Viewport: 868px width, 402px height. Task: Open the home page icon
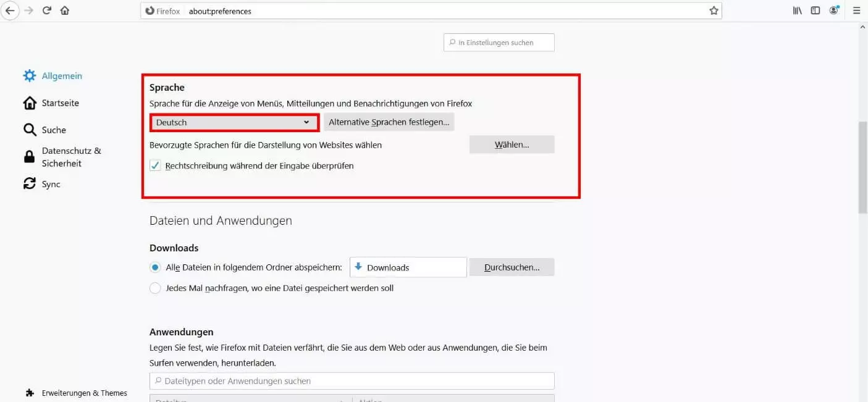point(65,10)
